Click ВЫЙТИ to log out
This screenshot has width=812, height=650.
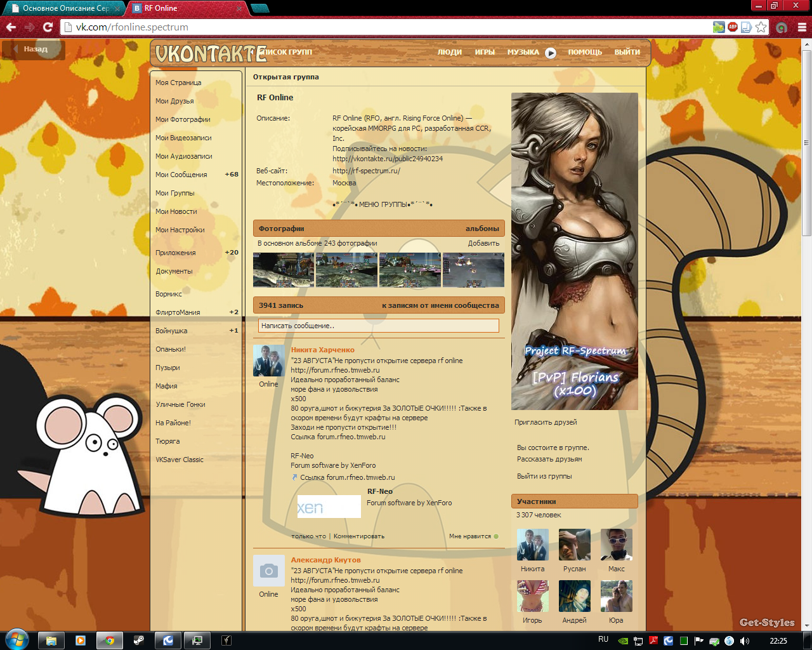pyautogui.click(x=627, y=52)
